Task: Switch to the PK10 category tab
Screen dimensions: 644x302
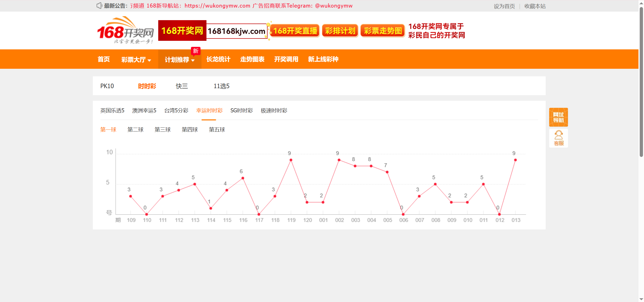Action: 107,86
